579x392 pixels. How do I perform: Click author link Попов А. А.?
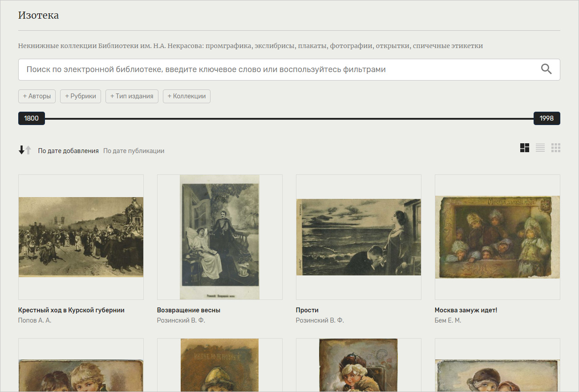tap(35, 320)
